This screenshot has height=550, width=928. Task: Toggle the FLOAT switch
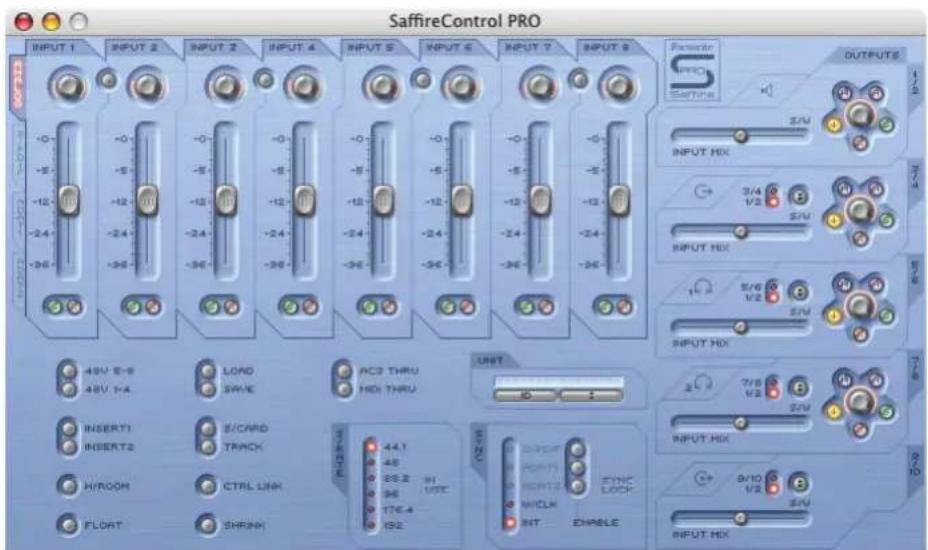click(x=68, y=525)
